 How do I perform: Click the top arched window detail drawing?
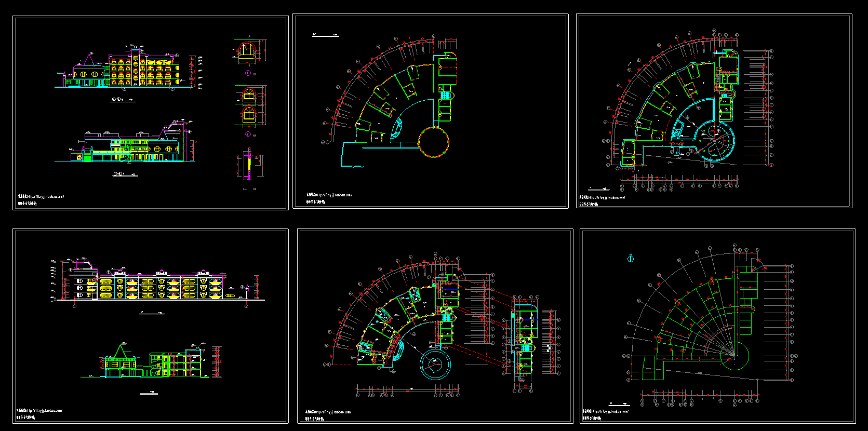pyautogui.click(x=248, y=51)
